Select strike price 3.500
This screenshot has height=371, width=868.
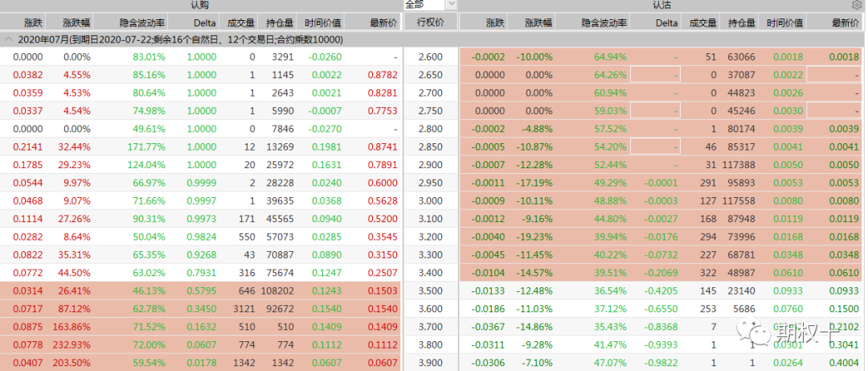(431, 291)
